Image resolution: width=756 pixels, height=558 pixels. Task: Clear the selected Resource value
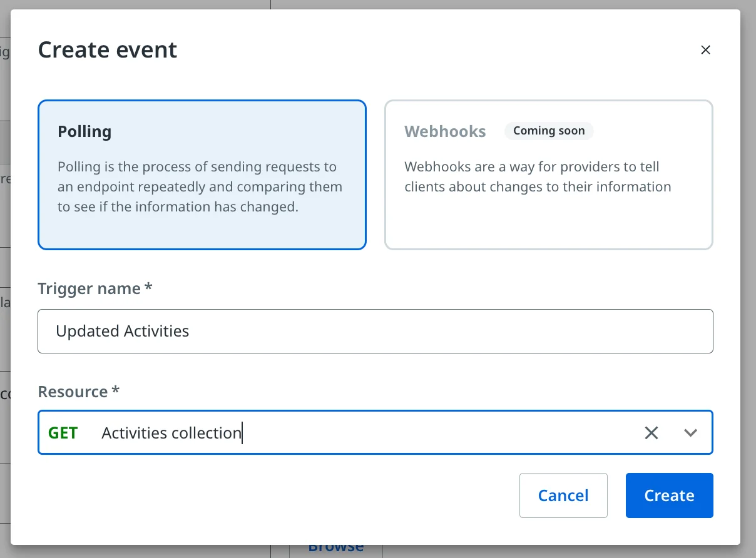coord(651,432)
